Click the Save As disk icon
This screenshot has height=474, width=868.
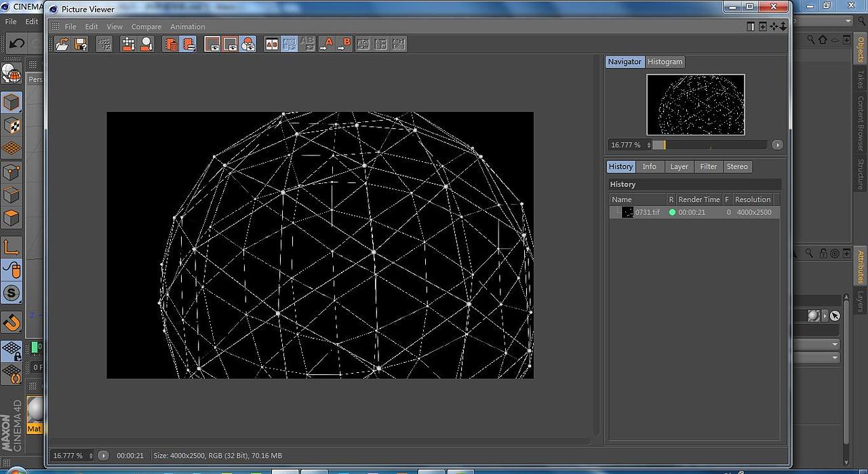tap(80, 44)
